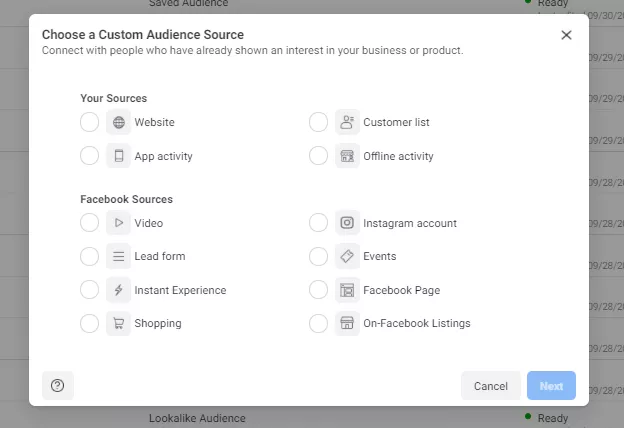624x428 pixels.
Task: Select the App activity radio button
Action: click(x=90, y=155)
